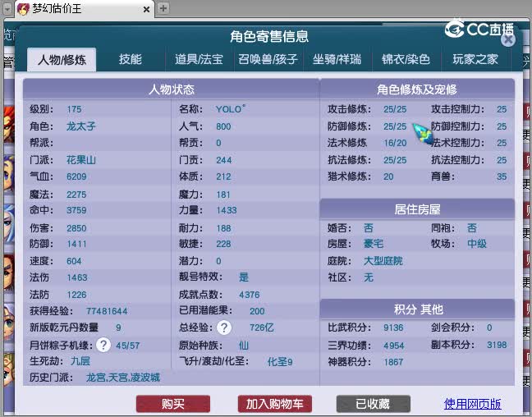532x417 pixels.
Task: Click the 生死劫 value 九层
Action: 80,361
